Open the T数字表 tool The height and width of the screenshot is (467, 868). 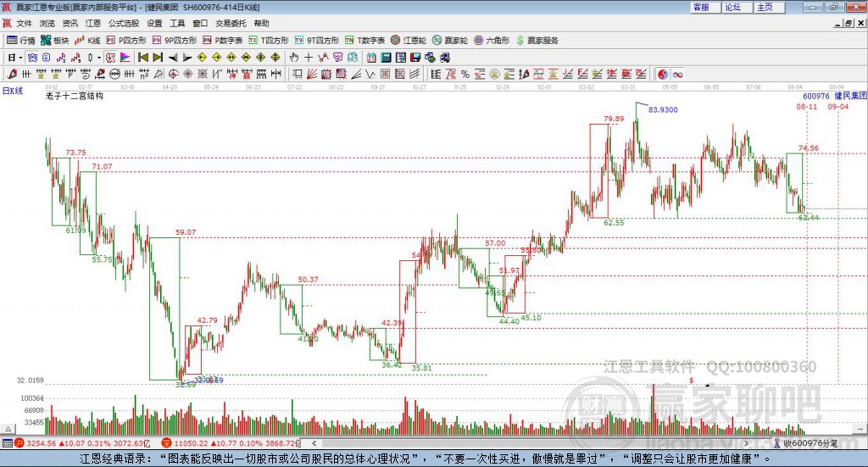pyautogui.click(x=364, y=41)
